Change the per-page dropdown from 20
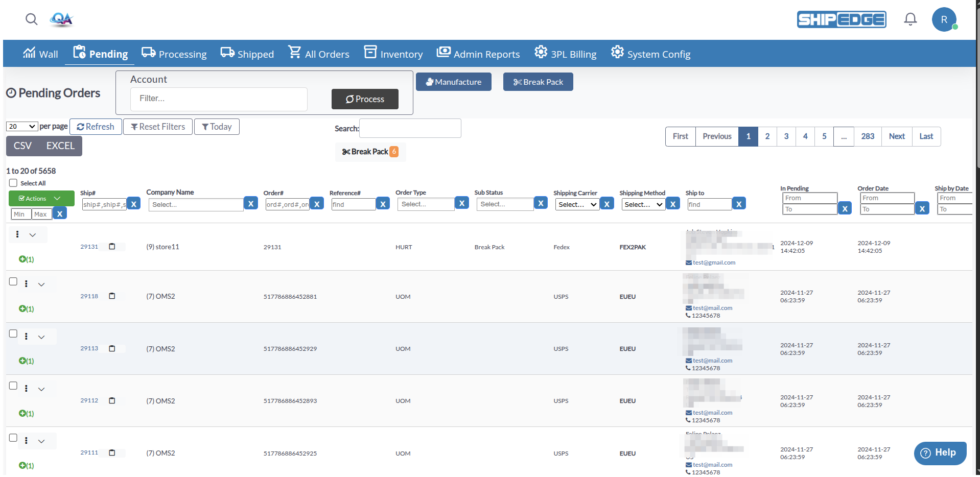The height and width of the screenshot is (477, 980). tap(21, 126)
